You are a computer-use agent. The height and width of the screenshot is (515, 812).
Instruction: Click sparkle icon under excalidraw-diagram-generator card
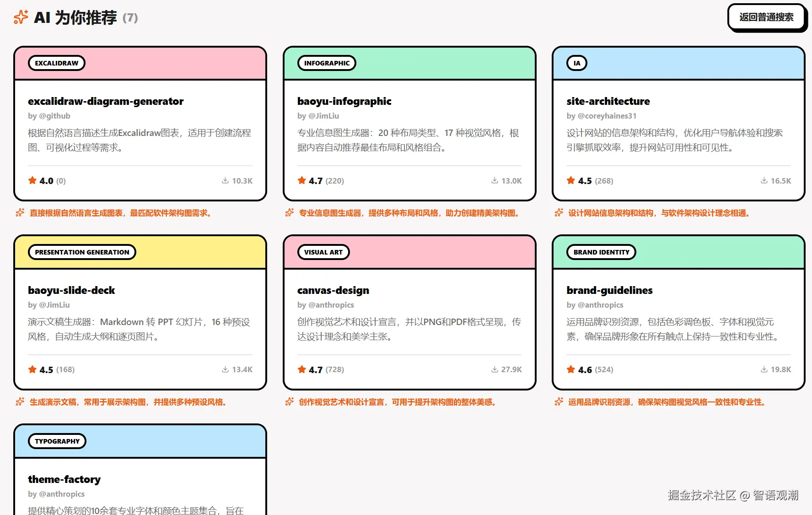20,213
